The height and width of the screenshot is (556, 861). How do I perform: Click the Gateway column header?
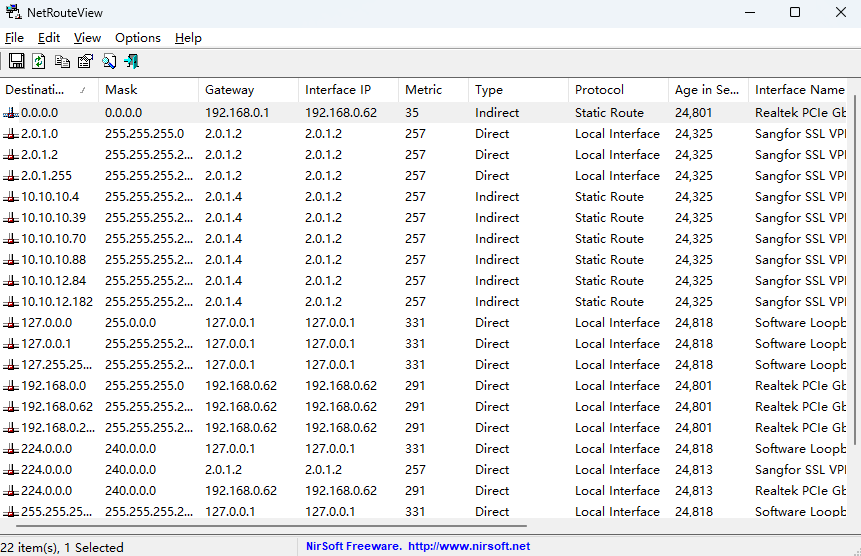coord(229,90)
